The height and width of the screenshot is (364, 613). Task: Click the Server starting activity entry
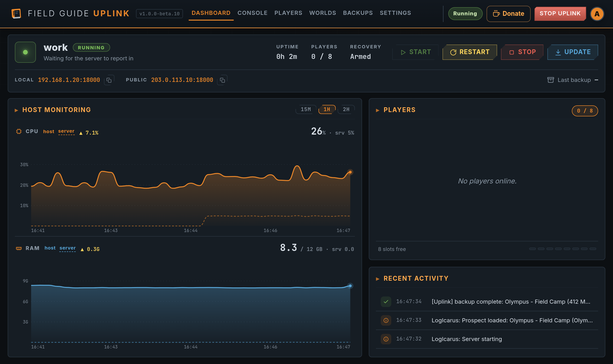(487, 339)
